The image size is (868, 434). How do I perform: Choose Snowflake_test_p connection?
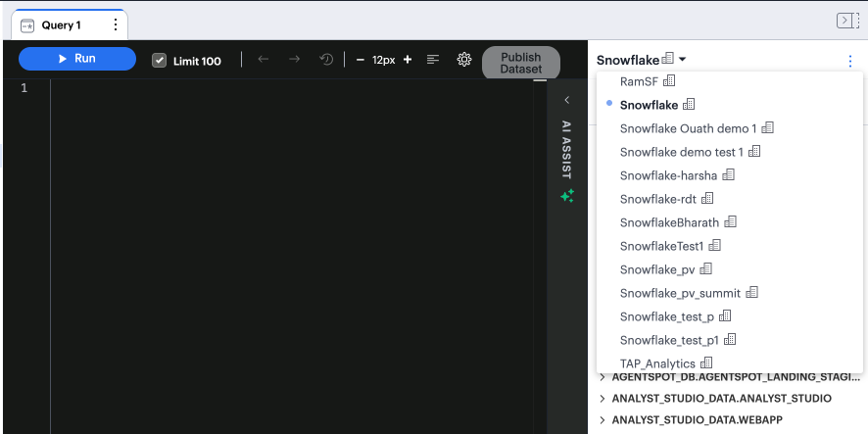pos(730,316)
